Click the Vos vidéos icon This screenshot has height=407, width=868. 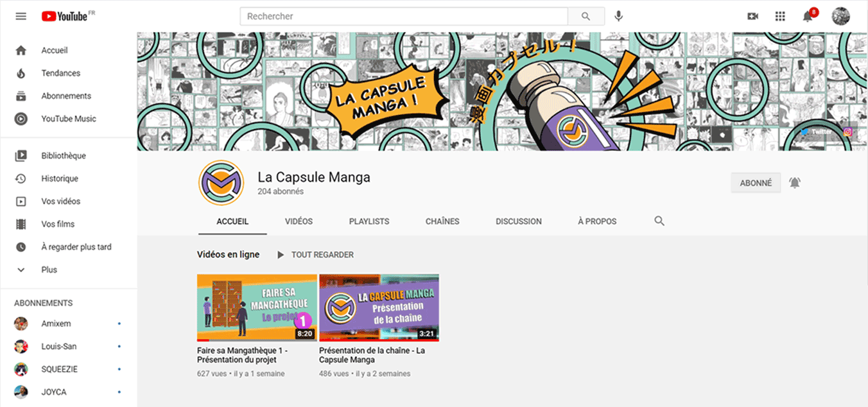click(21, 201)
